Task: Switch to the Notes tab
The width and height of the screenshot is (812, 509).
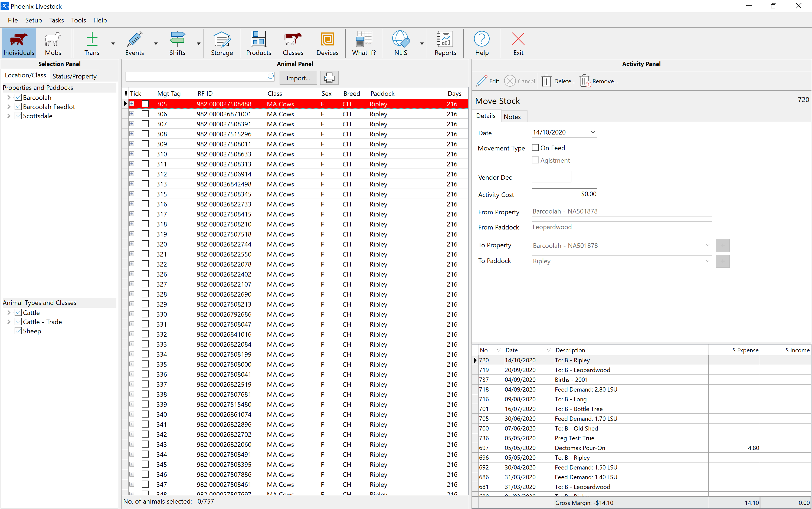Action: click(511, 116)
